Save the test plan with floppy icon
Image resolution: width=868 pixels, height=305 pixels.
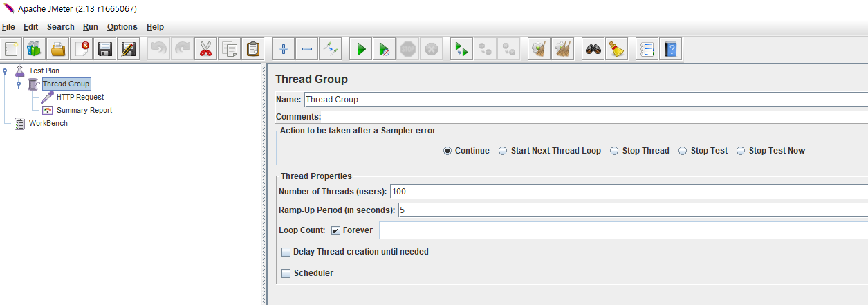pos(105,49)
